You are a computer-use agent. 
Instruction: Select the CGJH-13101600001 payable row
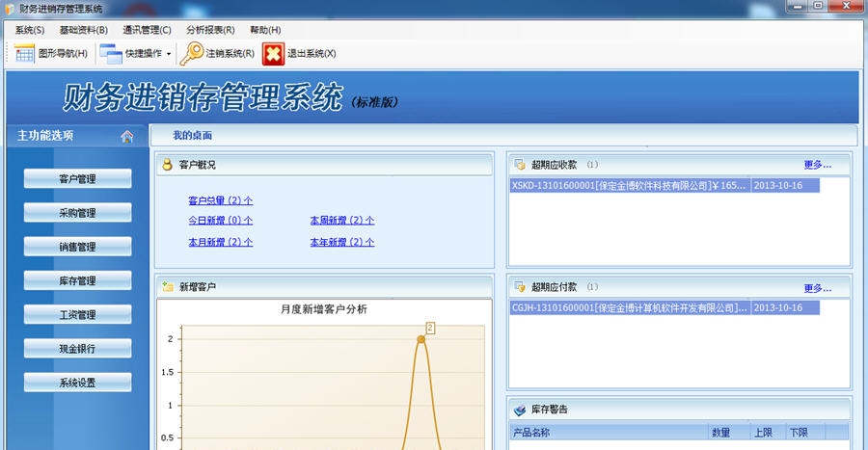click(665, 307)
